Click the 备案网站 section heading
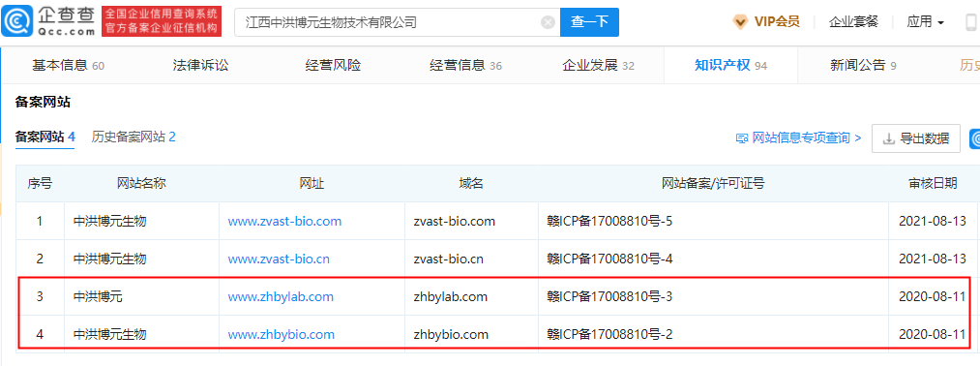 [x=44, y=102]
